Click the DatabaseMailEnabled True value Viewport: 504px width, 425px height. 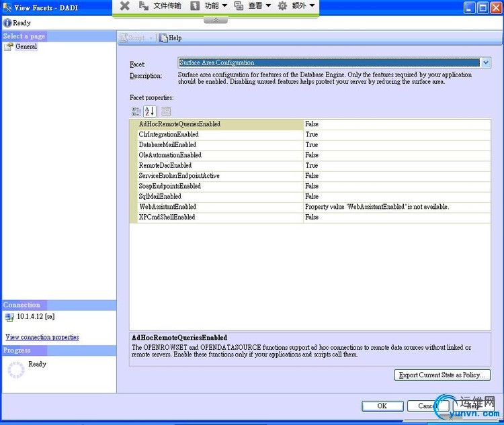point(312,145)
